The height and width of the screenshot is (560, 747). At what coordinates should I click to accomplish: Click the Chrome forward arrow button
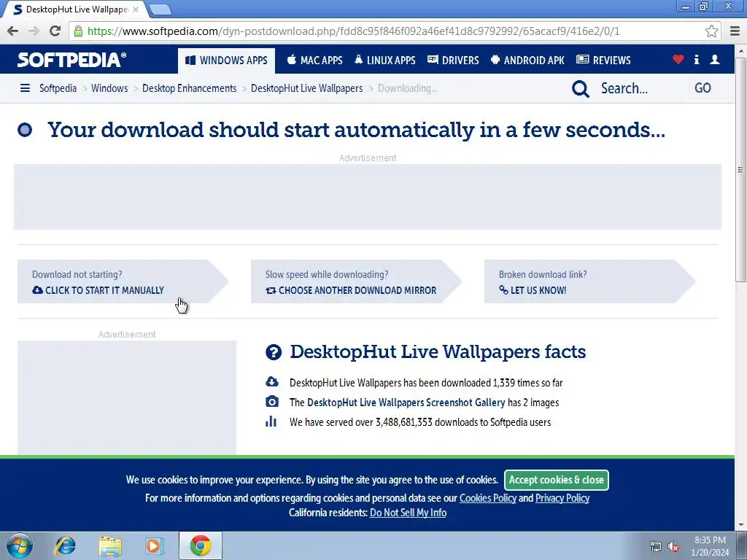[34, 31]
